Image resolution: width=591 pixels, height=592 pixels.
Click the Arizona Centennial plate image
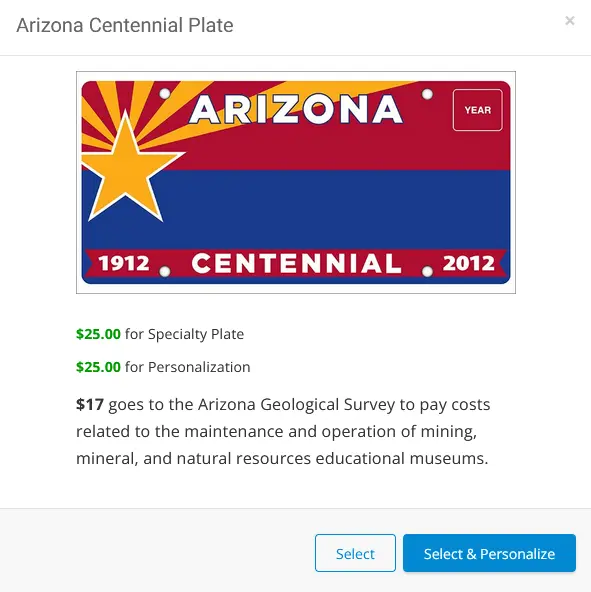[x=296, y=182]
